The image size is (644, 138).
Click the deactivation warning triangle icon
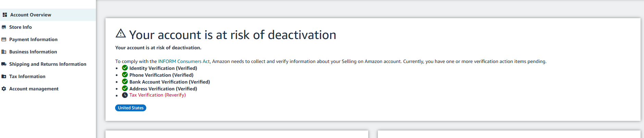coord(121,33)
